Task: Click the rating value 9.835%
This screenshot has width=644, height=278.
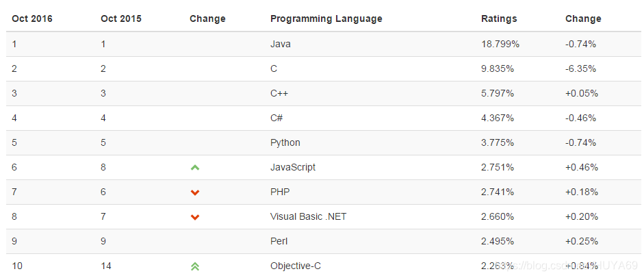Action: (498, 68)
